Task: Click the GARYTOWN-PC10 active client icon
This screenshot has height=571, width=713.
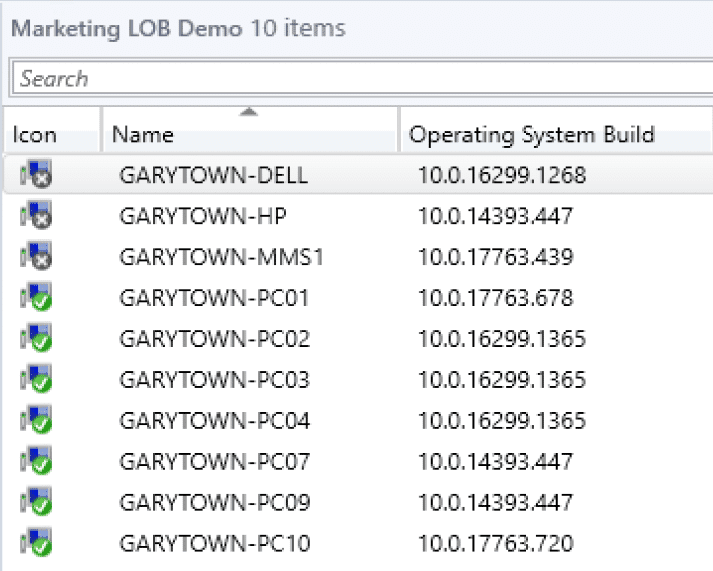Action: pyautogui.click(x=35, y=544)
